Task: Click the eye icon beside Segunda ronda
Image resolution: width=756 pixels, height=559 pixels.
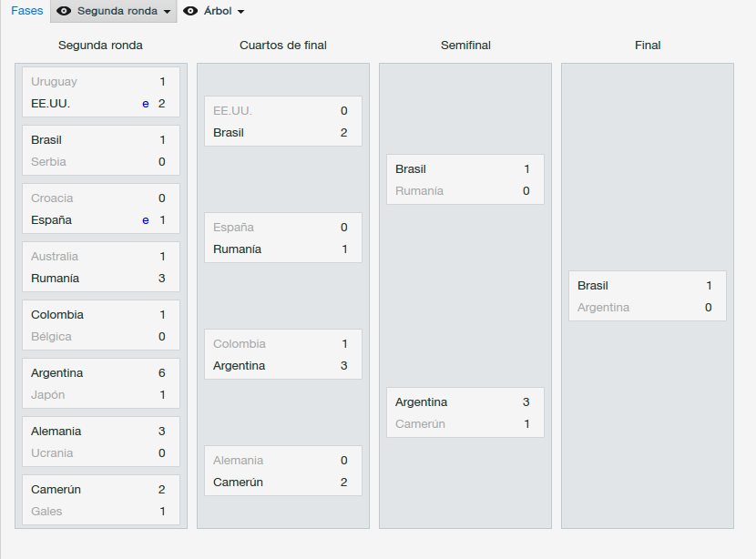Action: tap(64, 11)
